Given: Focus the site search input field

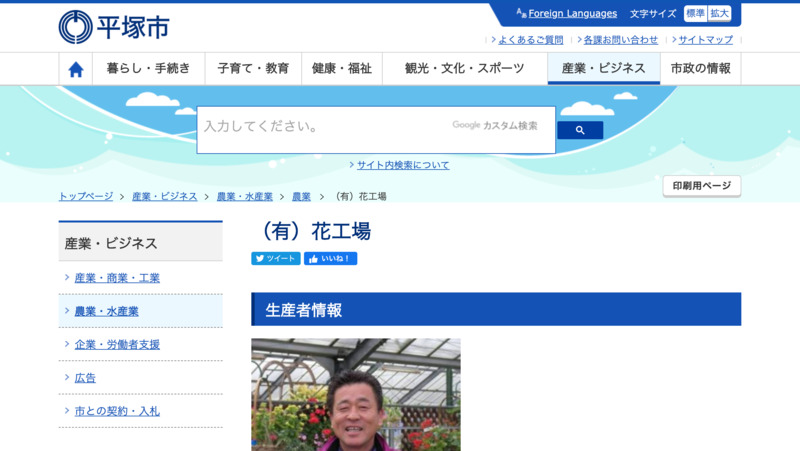Looking at the screenshot, I should (x=376, y=130).
